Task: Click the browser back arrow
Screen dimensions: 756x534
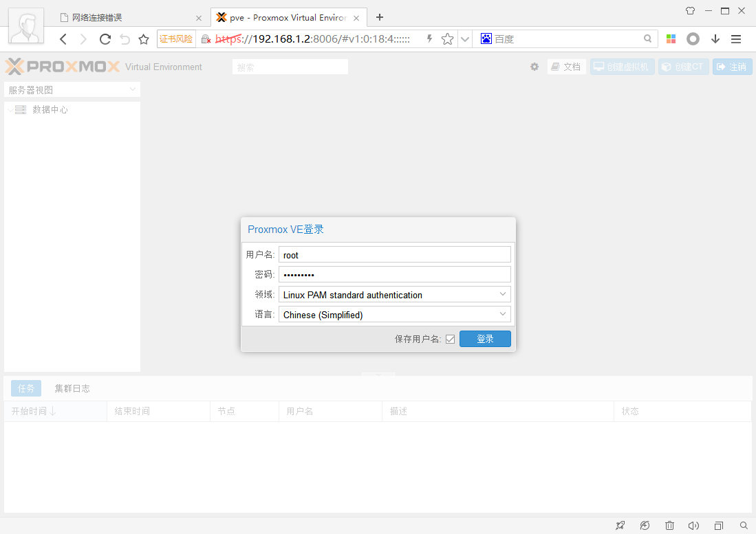Action: [x=63, y=39]
